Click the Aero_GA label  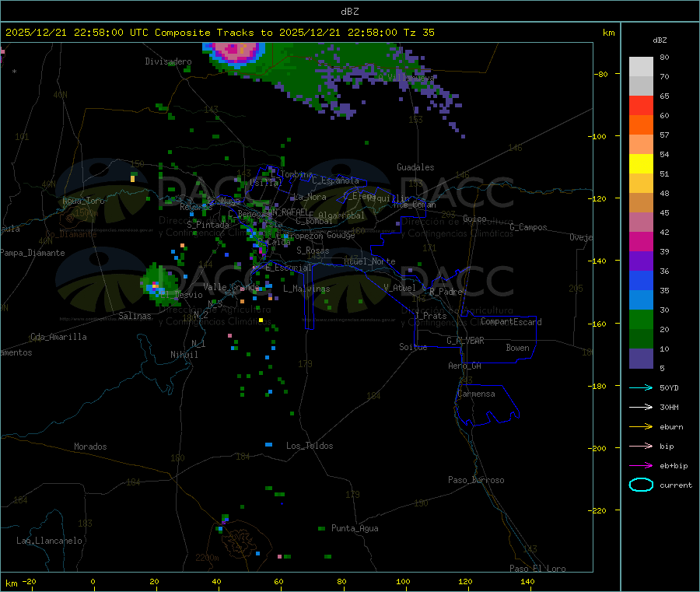(x=464, y=366)
